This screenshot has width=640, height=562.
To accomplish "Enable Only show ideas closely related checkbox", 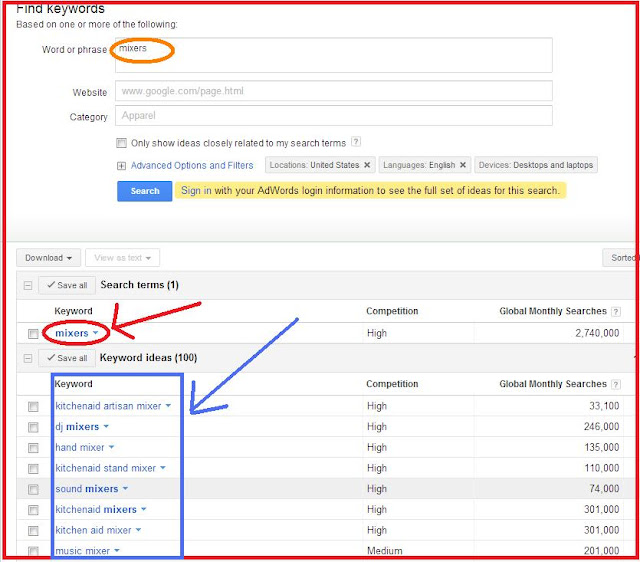I will 121,143.
